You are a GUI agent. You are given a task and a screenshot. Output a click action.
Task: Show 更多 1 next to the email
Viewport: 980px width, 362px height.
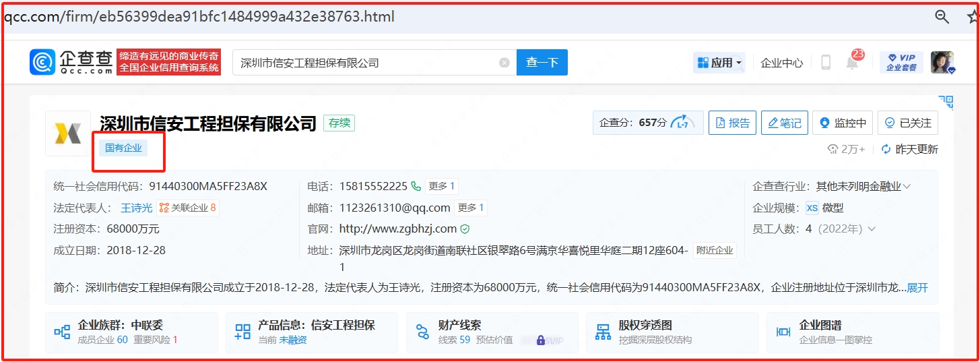coord(471,208)
